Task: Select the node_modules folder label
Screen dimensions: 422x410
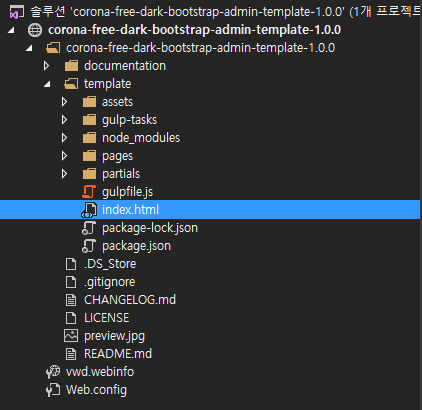Action: 141,138
